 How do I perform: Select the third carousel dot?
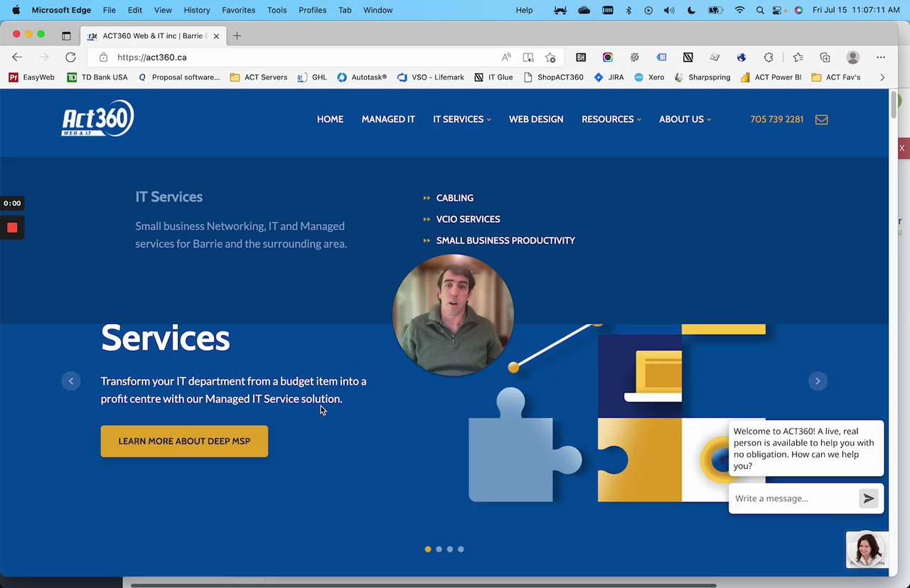pyautogui.click(x=450, y=549)
